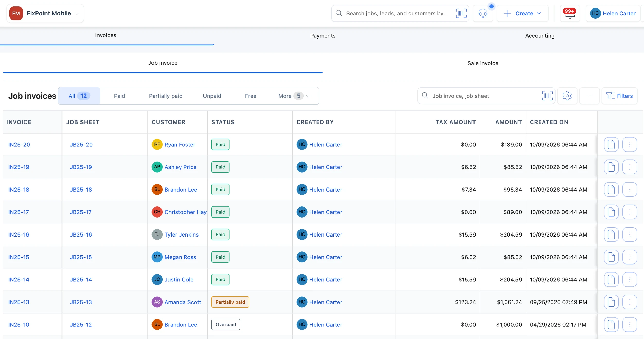Open the document icon for IN25-17
Screen dimensions: 644x339
pyautogui.click(x=611, y=212)
